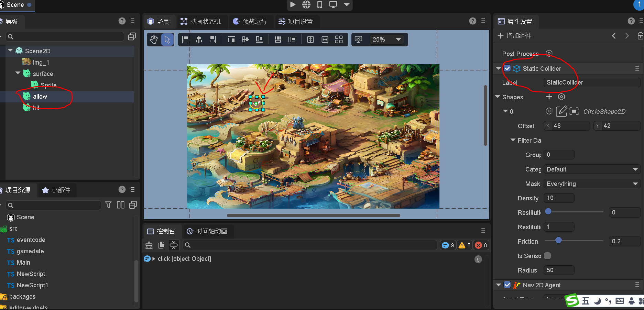Start the play button in top bar

pos(293,4)
